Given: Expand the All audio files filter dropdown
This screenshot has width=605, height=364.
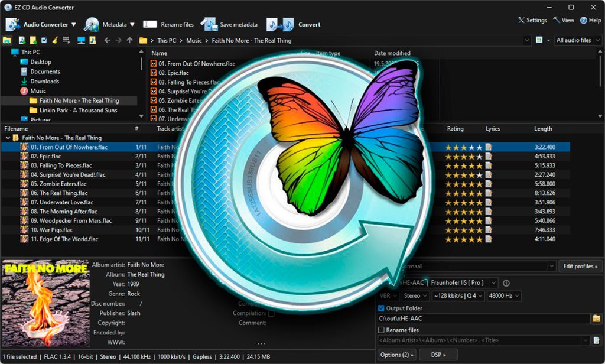Looking at the screenshot, I should (578, 40).
